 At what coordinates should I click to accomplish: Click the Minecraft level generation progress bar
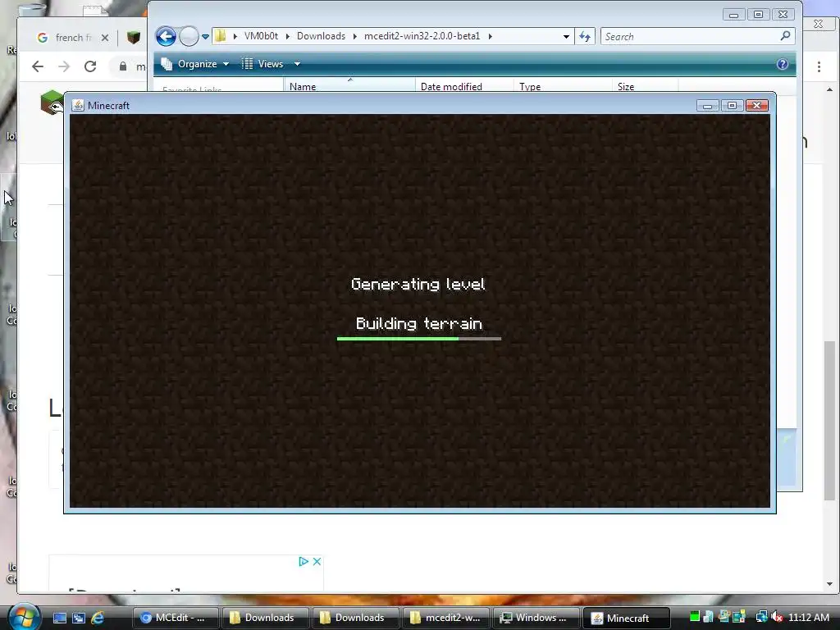point(419,339)
